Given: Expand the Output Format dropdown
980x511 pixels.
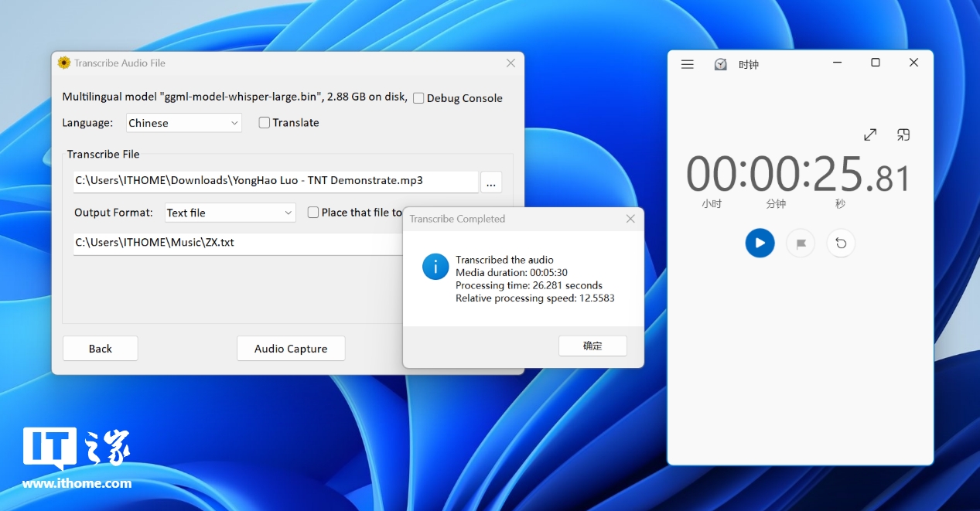Looking at the screenshot, I should pos(230,213).
